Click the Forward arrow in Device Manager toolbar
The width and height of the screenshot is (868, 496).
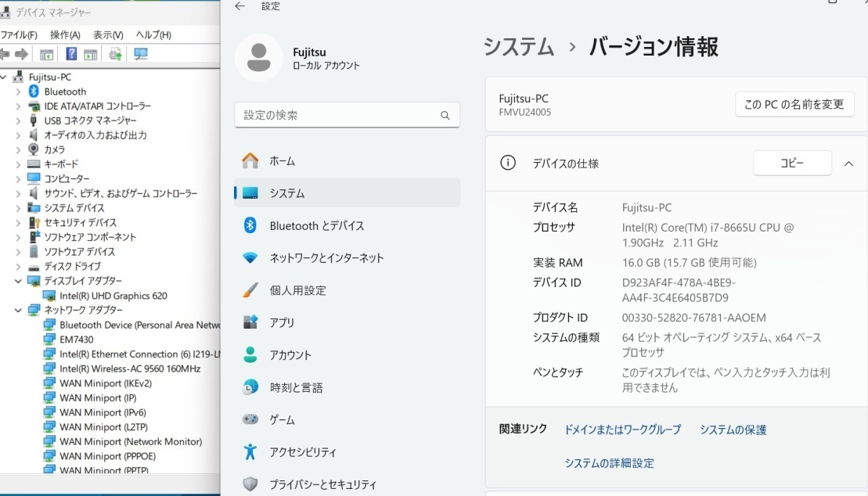(22, 54)
